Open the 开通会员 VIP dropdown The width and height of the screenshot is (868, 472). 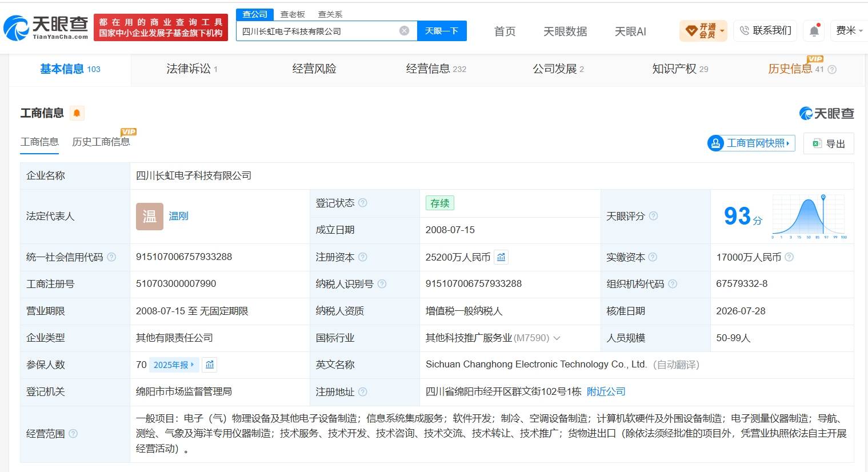click(x=703, y=31)
